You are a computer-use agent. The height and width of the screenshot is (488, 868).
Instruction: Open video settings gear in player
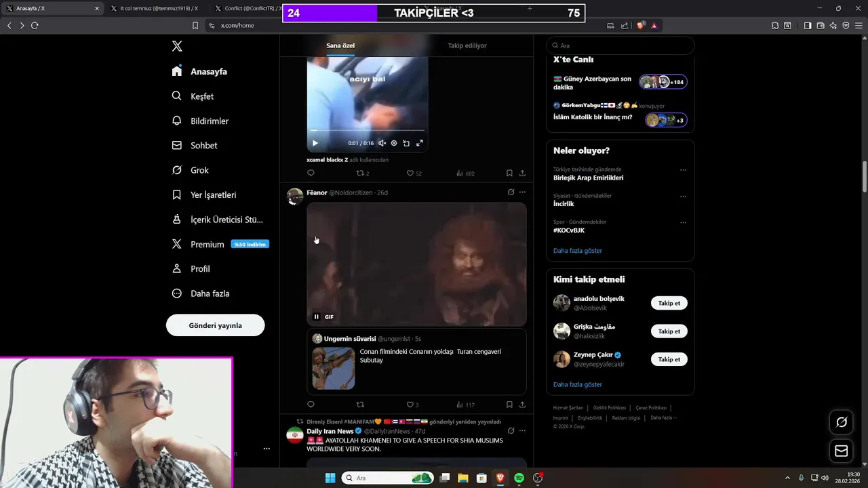coord(394,143)
